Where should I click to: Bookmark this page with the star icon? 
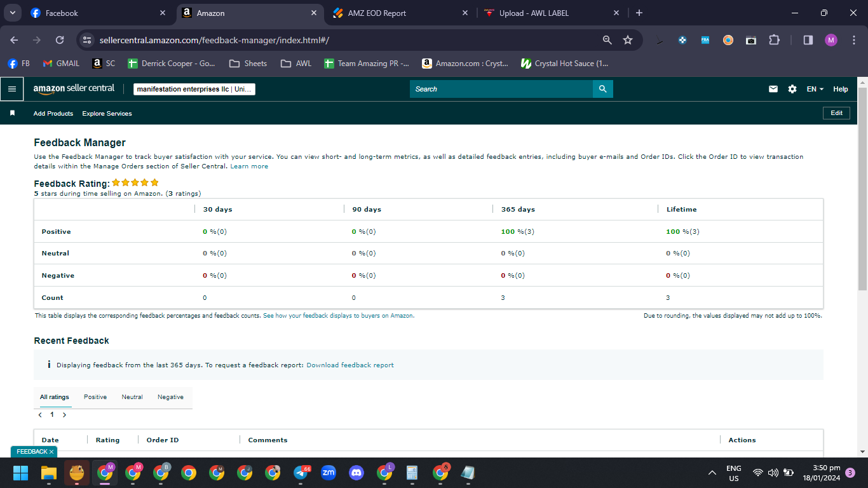(628, 40)
